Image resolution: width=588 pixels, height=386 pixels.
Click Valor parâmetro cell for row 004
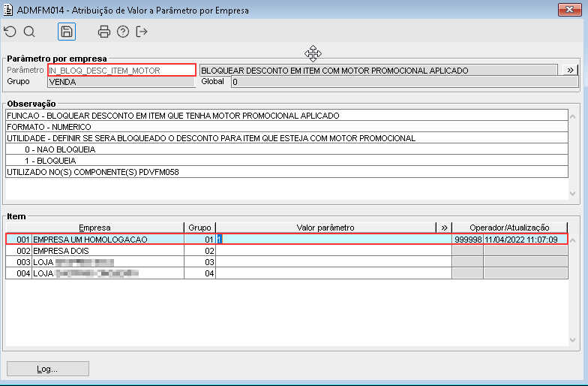[333, 273]
